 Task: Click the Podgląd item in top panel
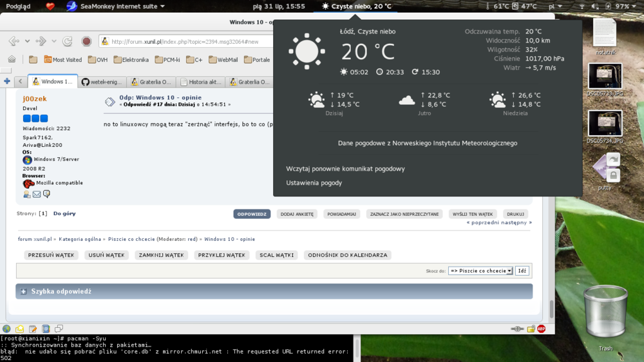(x=18, y=6)
